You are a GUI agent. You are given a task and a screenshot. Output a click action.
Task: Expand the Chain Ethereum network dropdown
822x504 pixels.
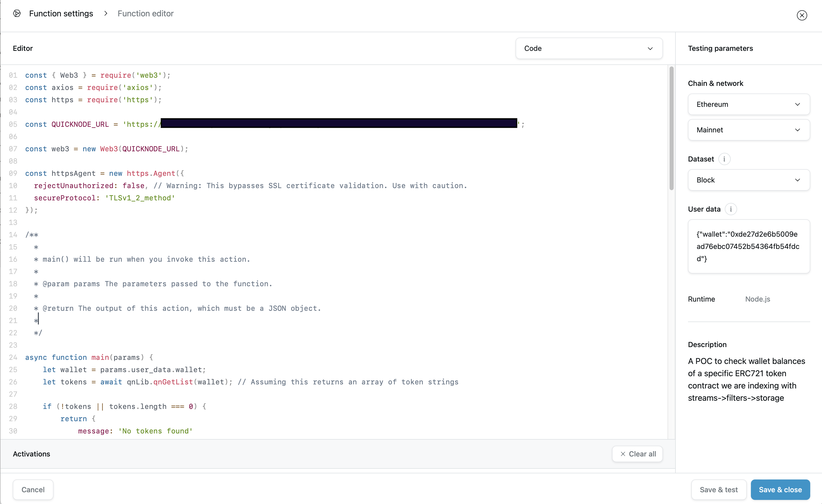tap(749, 104)
